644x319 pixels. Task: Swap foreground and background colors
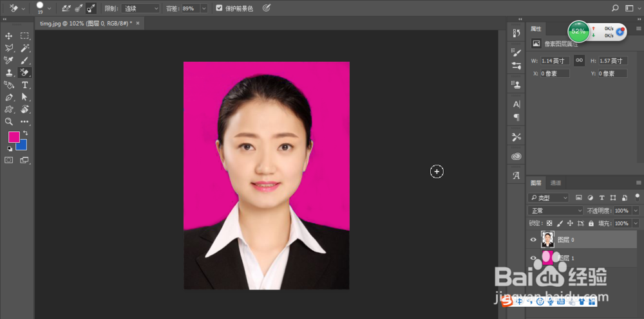[x=26, y=133]
